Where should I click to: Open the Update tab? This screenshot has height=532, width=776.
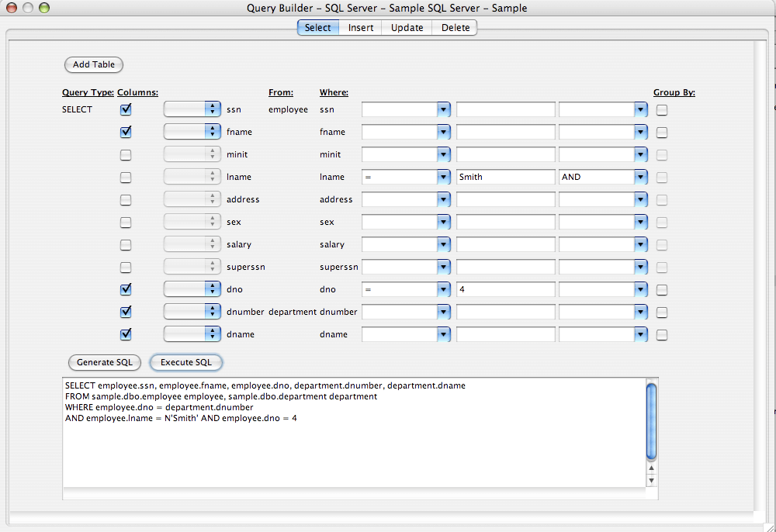407,28
